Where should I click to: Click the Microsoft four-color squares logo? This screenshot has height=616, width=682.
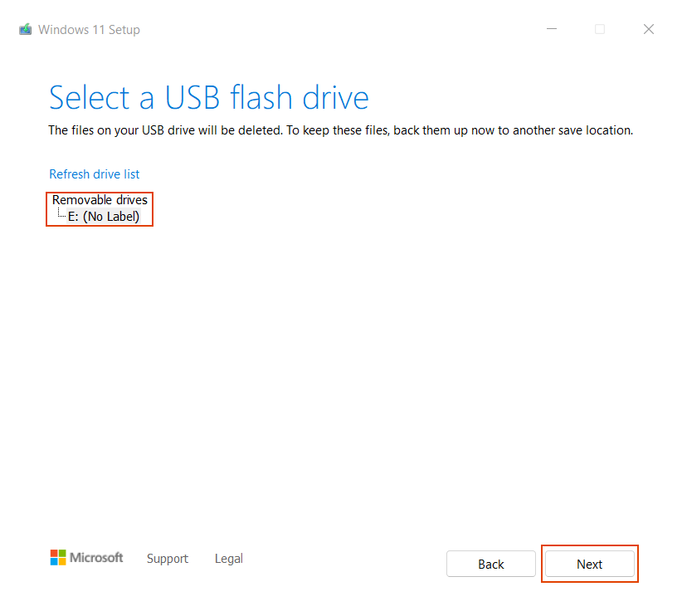point(58,557)
